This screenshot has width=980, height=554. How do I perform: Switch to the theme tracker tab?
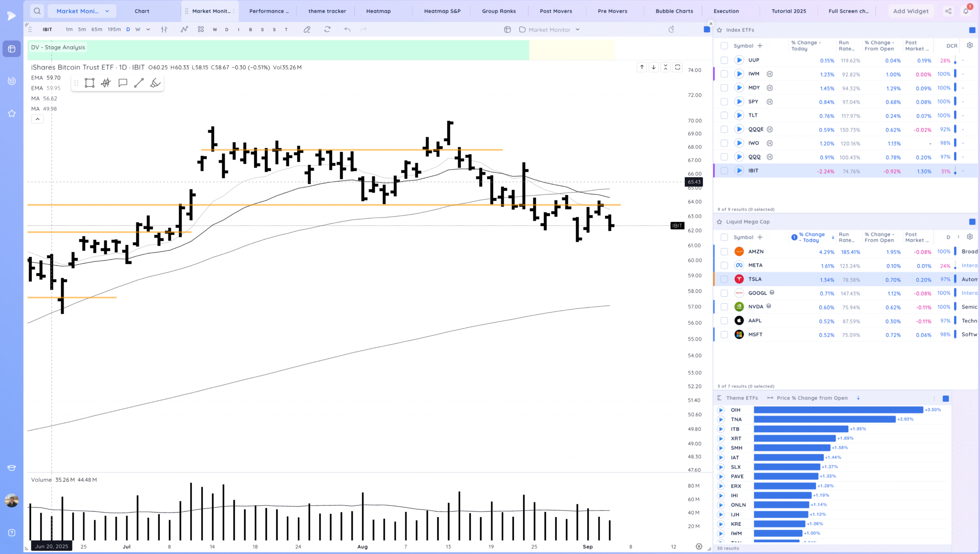pyautogui.click(x=327, y=11)
